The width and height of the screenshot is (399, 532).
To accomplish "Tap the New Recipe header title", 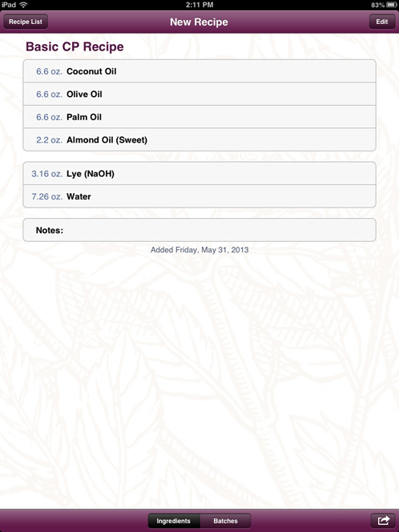I will pyautogui.click(x=199, y=22).
